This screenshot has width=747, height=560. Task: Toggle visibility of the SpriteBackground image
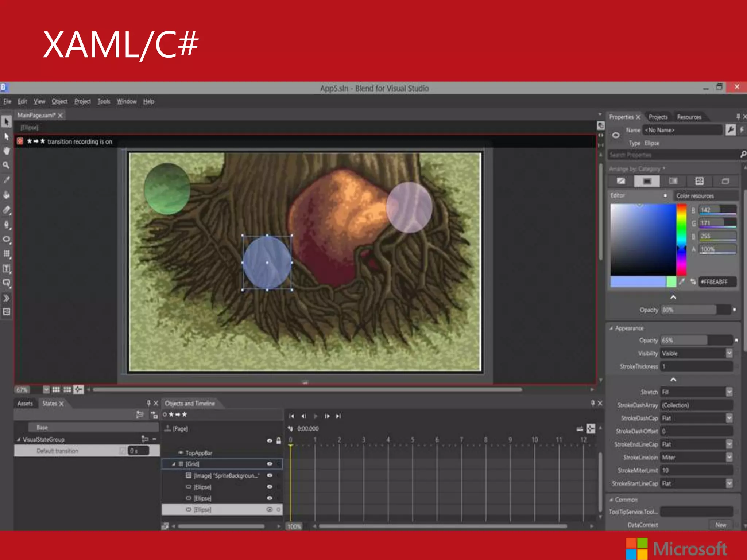point(270,475)
